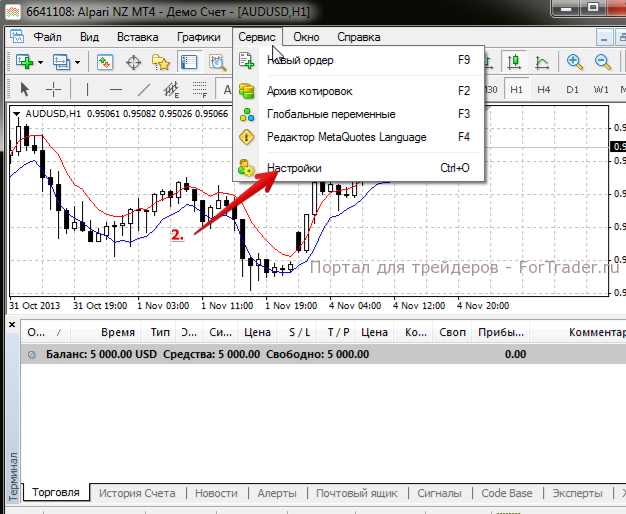The height and width of the screenshot is (514, 626).
Task: Toggle the Terminal panel toolbar icon
Action: [x=189, y=62]
